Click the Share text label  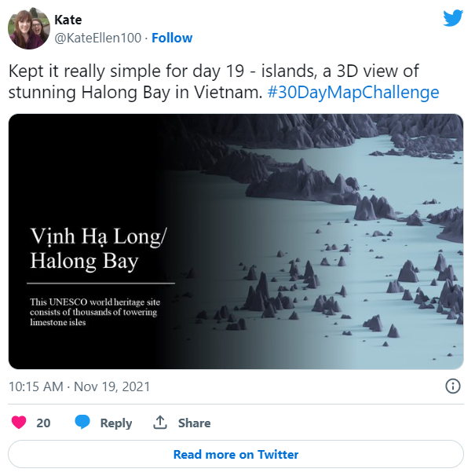[x=194, y=423]
